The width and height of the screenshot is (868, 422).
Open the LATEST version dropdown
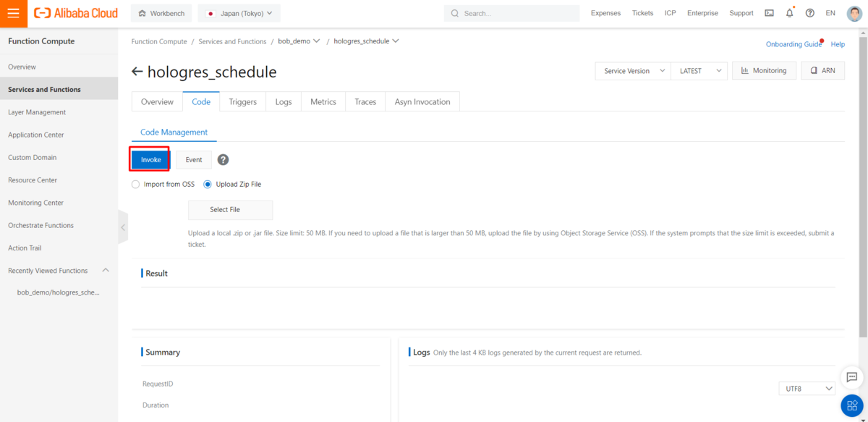point(699,71)
